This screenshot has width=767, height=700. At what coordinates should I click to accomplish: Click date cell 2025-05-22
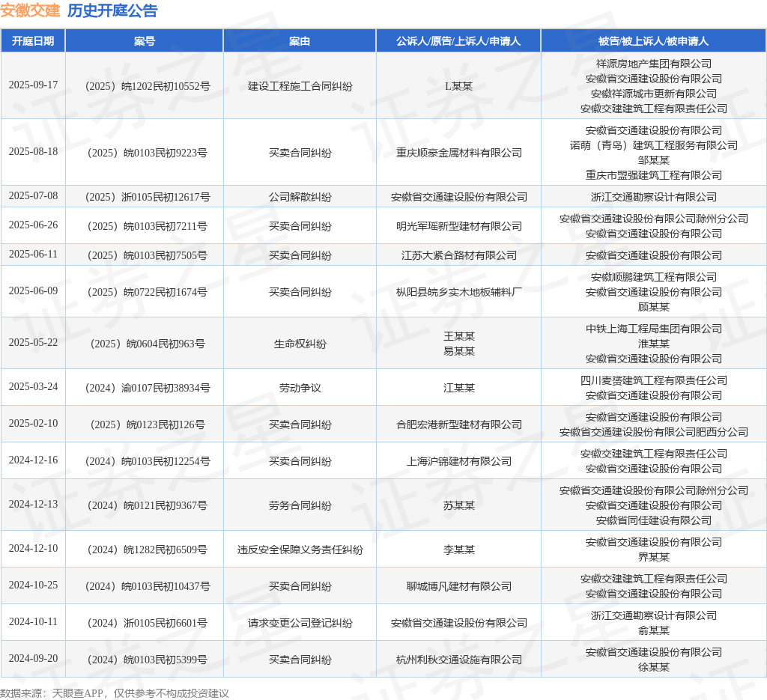click(x=33, y=343)
